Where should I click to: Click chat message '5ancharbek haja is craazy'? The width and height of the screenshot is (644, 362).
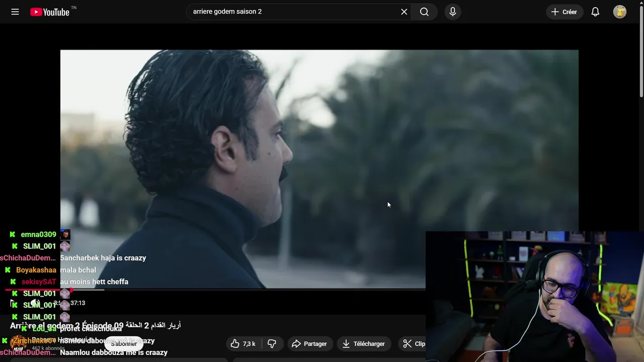point(103,258)
